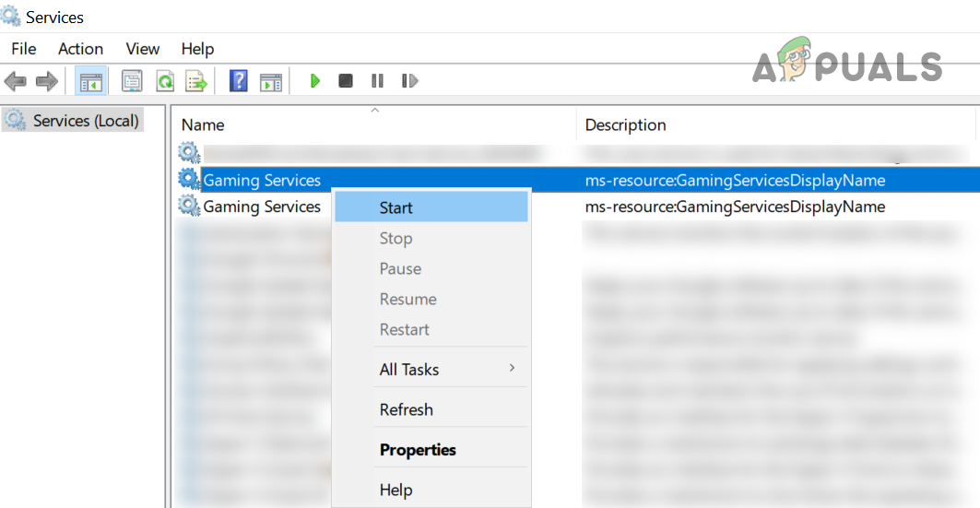980x508 pixels.
Task: Toggle Show/Hide Console Tree icon
Action: [90, 81]
